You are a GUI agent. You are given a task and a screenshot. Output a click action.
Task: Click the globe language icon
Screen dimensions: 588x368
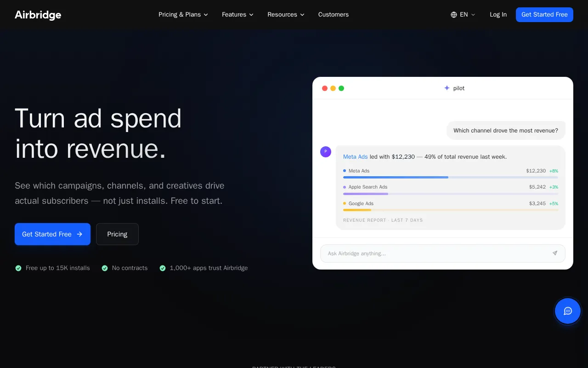454,15
